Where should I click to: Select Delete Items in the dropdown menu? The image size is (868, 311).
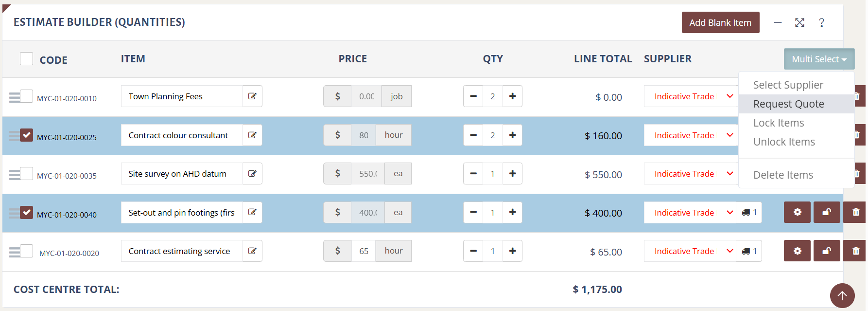click(x=783, y=175)
